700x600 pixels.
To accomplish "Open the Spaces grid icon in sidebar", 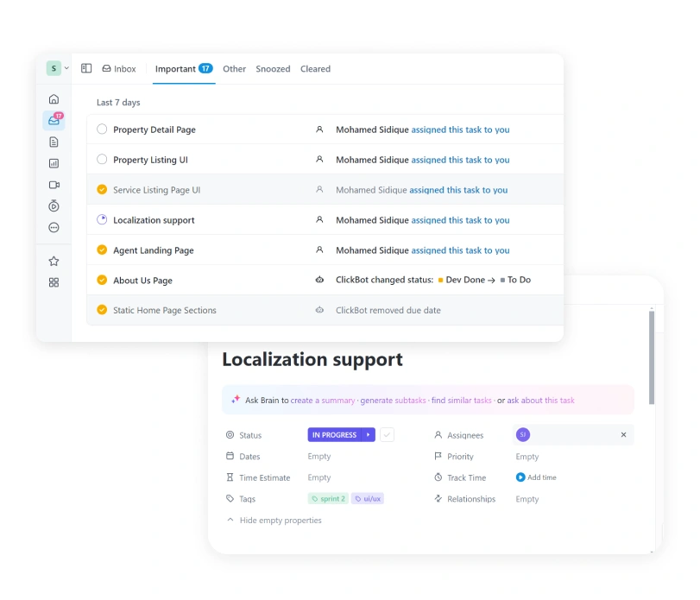I will coord(54,282).
